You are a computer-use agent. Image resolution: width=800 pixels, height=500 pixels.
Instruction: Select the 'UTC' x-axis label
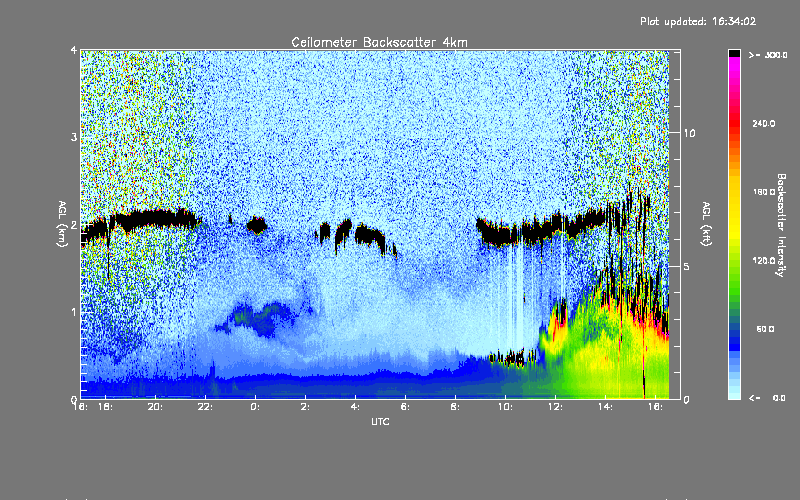pyautogui.click(x=380, y=421)
